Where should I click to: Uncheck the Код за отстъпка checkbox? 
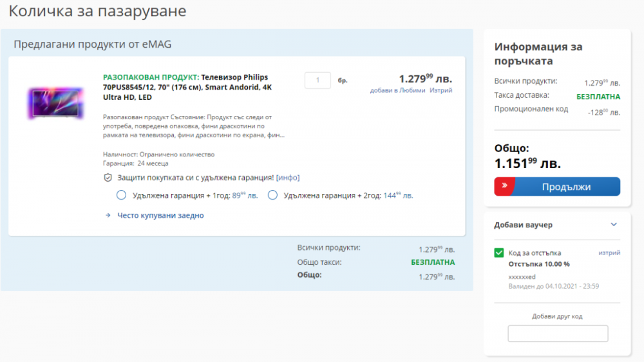(499, 253)
